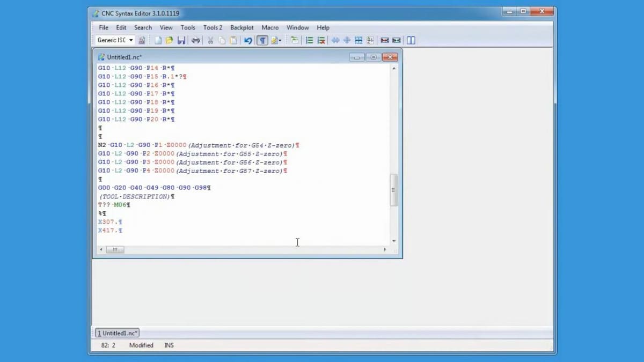Click the horizontal scrollbar right arrow
Viewport: 644px width, 362px height.
[x=385, y=250]
